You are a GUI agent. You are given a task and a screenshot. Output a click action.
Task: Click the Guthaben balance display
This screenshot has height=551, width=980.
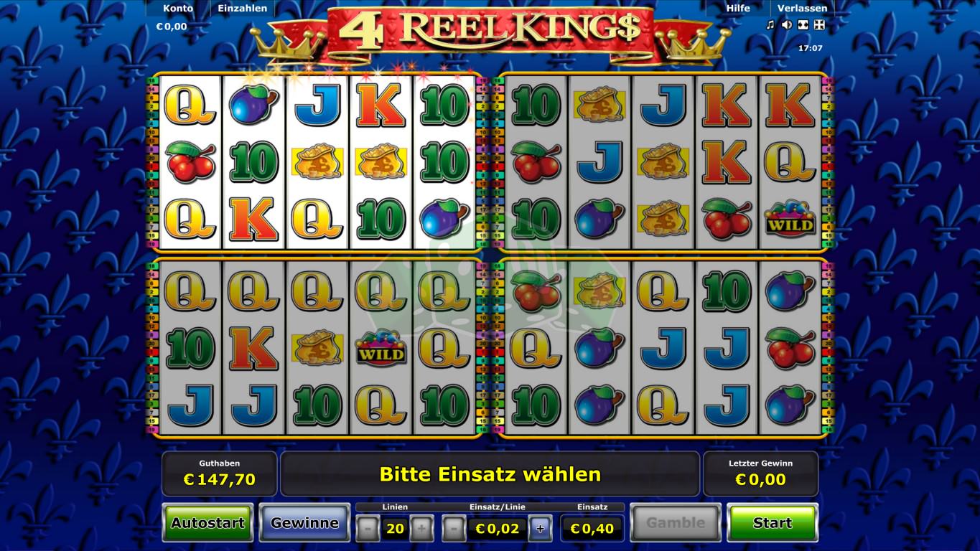(x=220, y=474)
